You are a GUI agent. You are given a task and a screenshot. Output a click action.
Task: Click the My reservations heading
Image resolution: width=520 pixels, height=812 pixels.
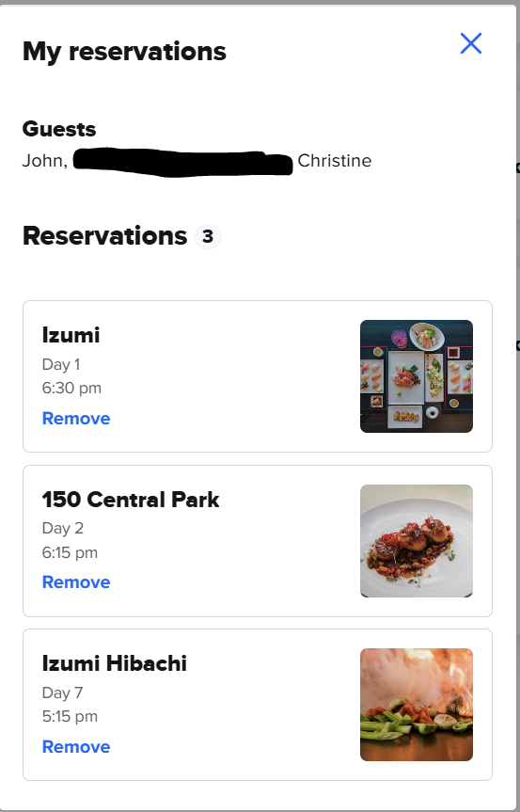tap(124, 52)
